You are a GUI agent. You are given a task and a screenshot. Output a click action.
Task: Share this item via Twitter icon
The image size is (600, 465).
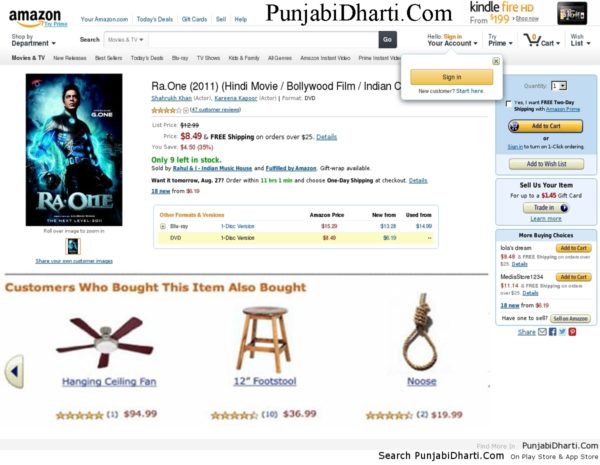pos(562,331)
